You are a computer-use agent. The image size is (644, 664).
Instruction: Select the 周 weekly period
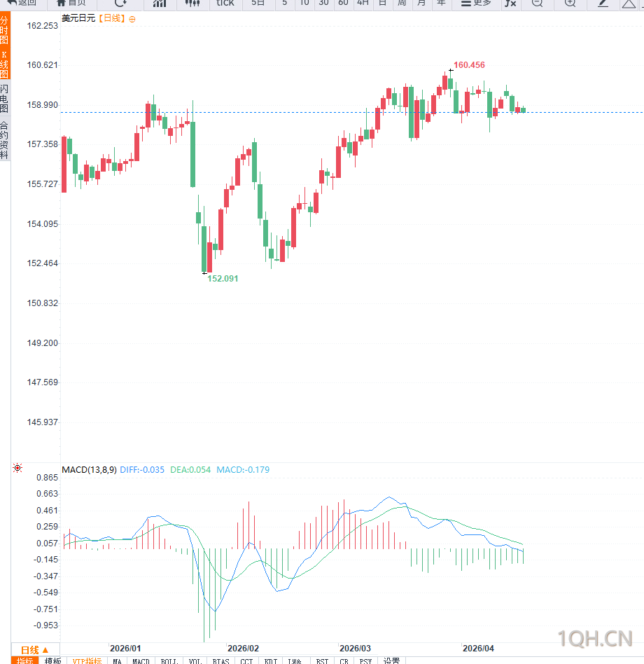tap(402, 3)
